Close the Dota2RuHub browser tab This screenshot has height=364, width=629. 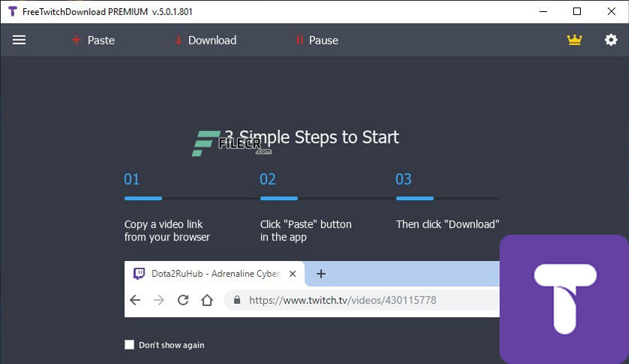coord(293,274)
